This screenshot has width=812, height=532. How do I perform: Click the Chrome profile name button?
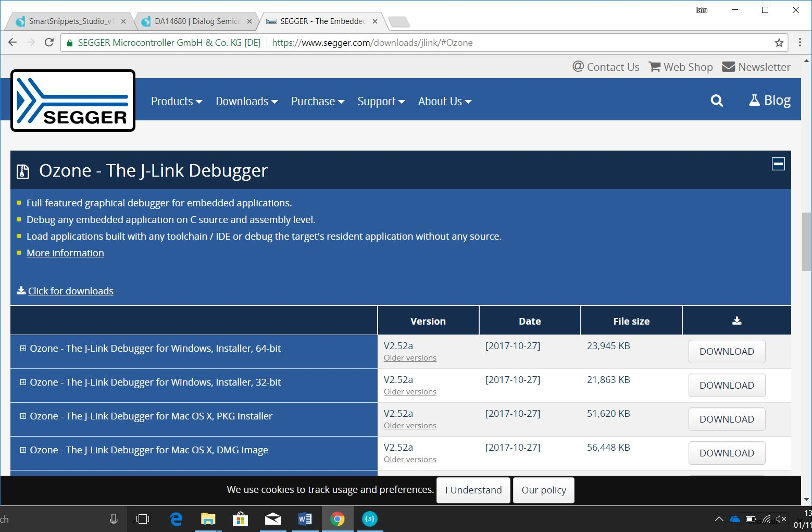pyautogui.click(x=702, y=10)
